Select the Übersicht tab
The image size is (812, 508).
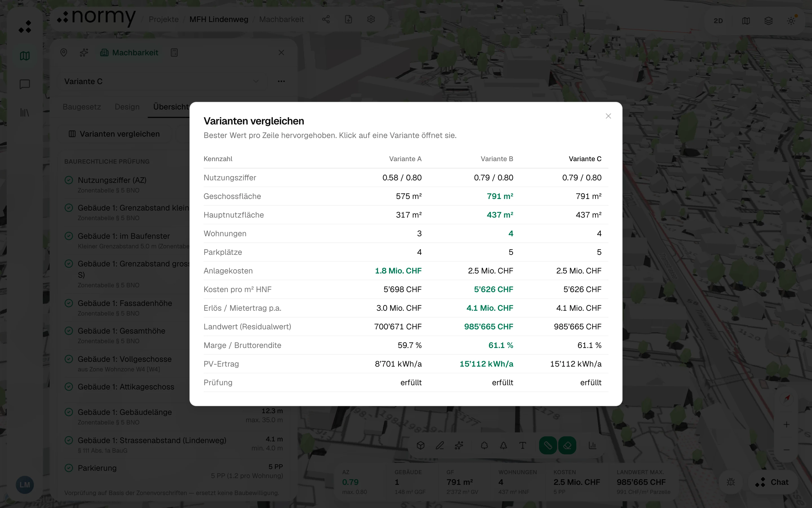[171, 107]
